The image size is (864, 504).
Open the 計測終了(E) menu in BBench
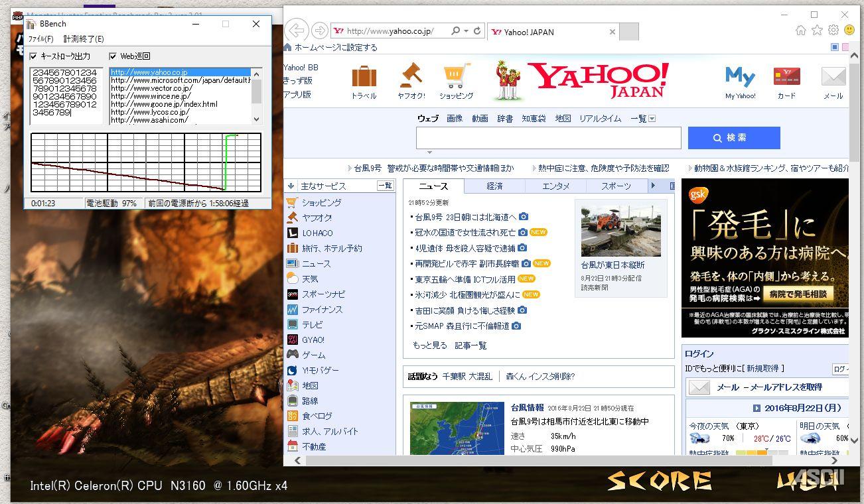pyautogui.click(x=84, y=39)
